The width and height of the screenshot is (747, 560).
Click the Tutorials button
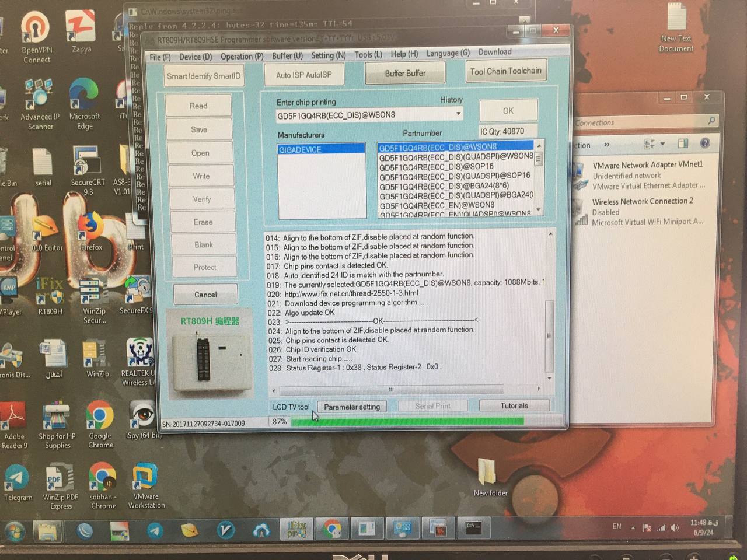coord(514,405)
